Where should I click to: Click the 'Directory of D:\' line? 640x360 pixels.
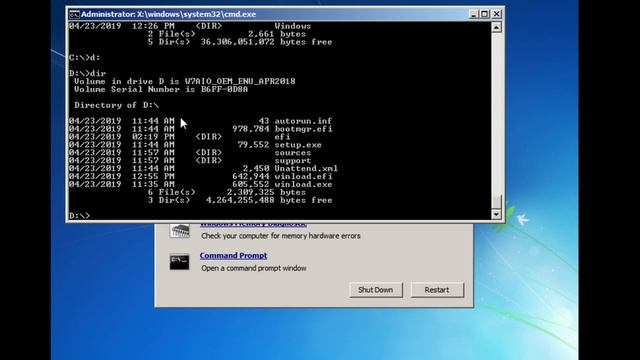(x=116, y=105)
